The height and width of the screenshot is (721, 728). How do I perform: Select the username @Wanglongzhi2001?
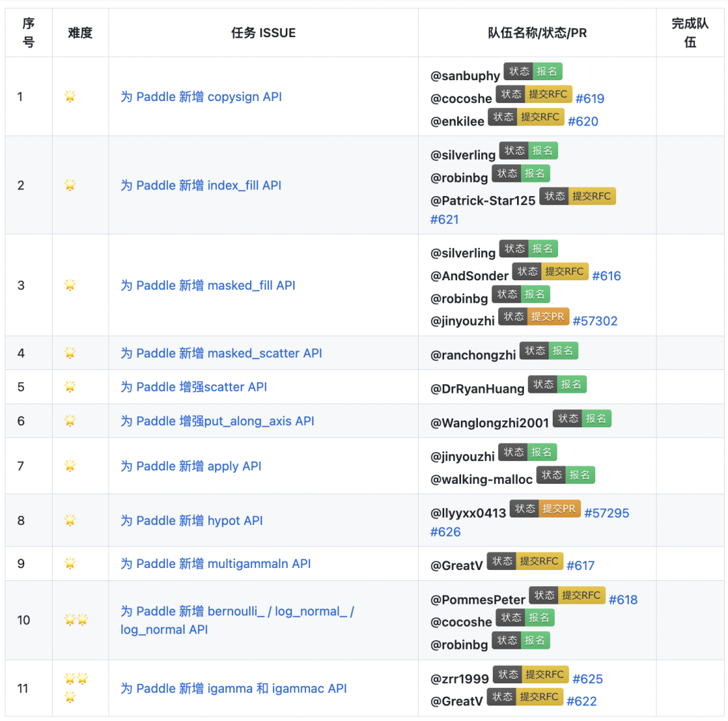(489, 423)
